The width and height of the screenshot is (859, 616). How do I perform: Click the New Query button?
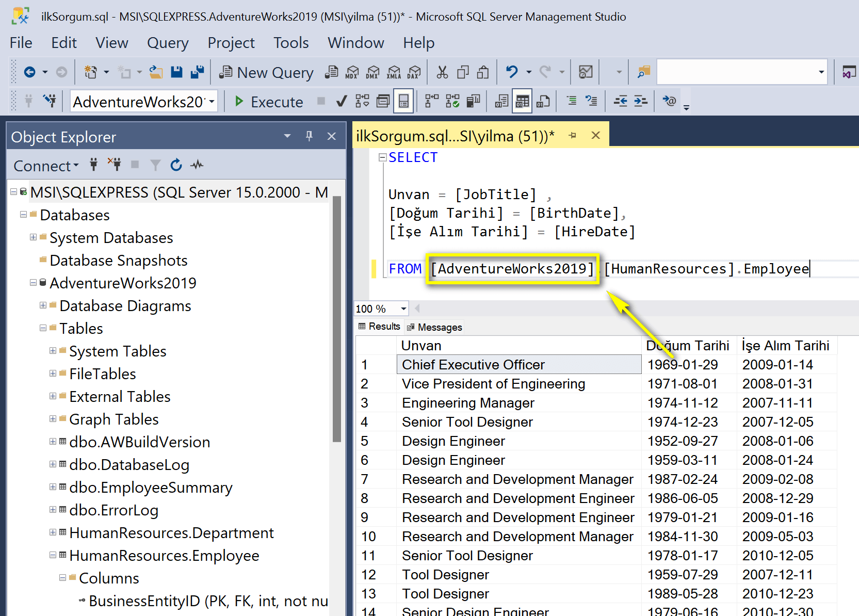pos(266,72)
